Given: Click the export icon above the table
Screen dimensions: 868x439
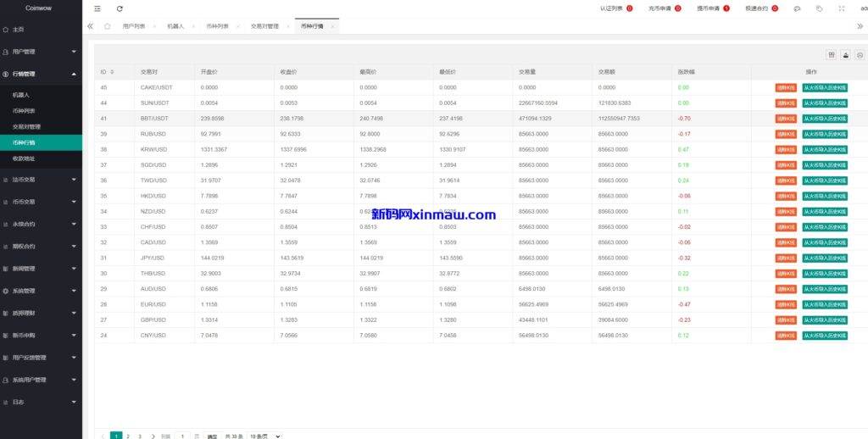Looking at the screenshot, I should 845,55.
